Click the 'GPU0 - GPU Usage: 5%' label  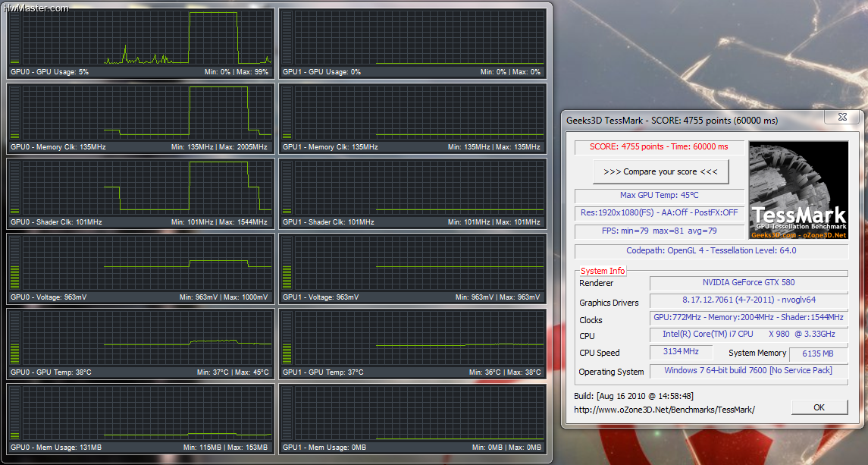tap(49, 72)
